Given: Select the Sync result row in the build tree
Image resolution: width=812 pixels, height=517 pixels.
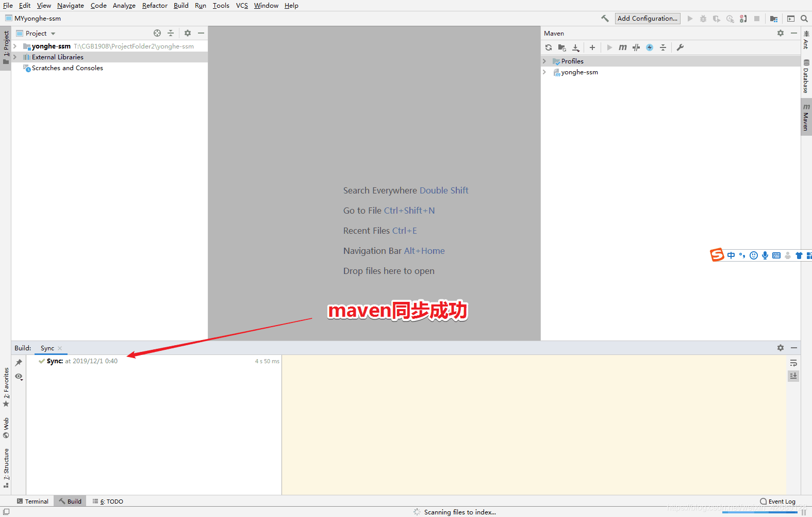Looking at the screenshot, I should [154, 361].
